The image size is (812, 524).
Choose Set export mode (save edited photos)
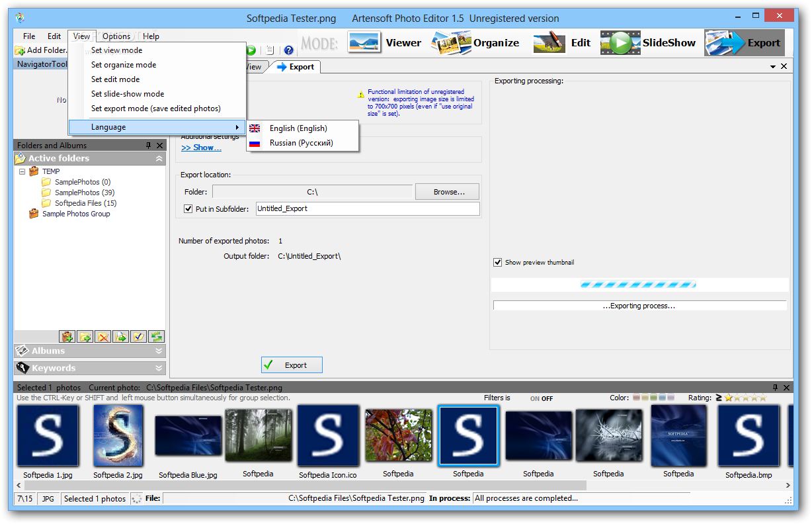tap(157, 109)
